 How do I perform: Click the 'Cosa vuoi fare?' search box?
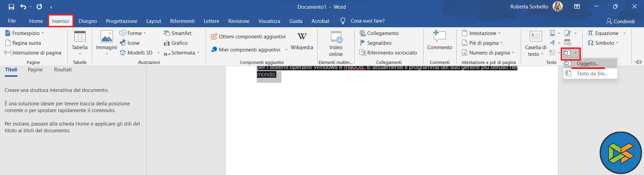[363, 21]
